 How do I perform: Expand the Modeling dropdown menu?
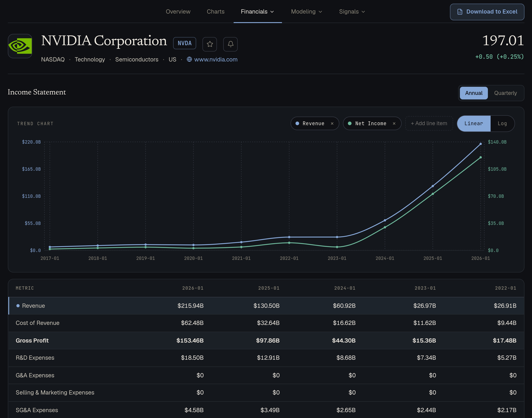coord(306,11)
